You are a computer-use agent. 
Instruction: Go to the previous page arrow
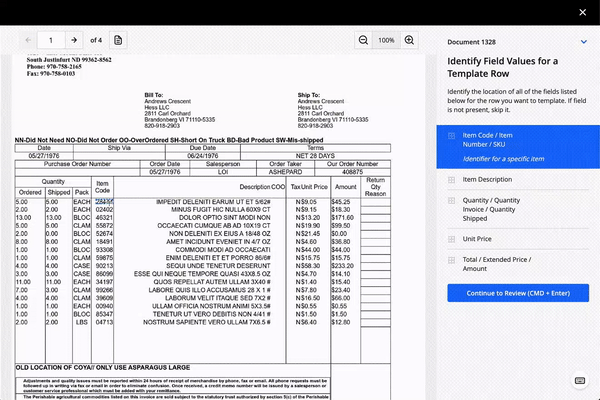click(x=28, y=40)
